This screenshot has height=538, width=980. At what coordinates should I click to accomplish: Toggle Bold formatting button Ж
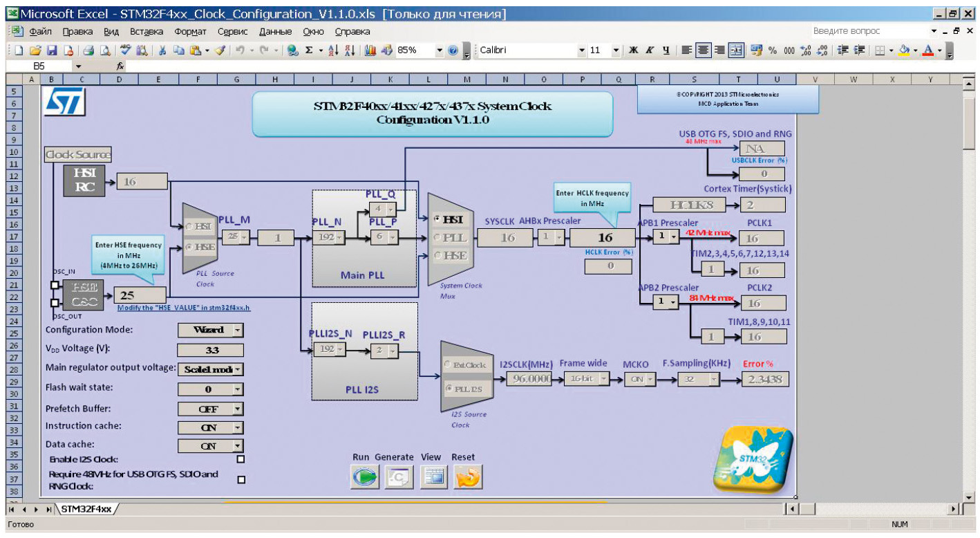tap(634, 50)
